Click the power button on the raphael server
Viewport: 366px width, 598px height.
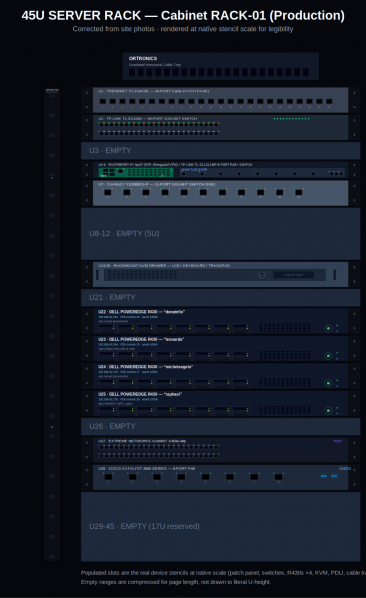point(328,410)
